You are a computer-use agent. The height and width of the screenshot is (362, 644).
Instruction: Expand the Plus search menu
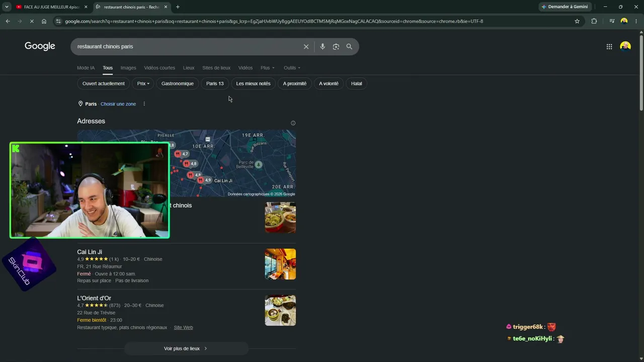point(268,68)
